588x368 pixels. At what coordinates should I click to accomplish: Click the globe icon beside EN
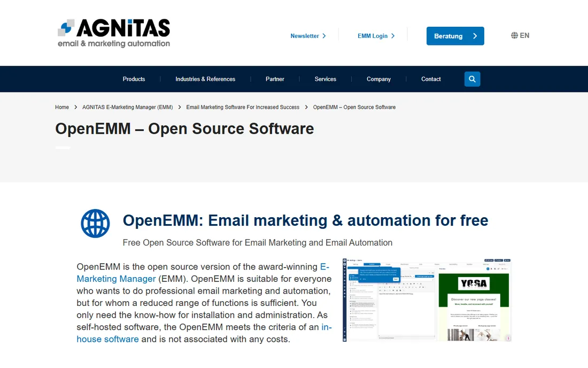pyautogui.click(x=514, y=35)
